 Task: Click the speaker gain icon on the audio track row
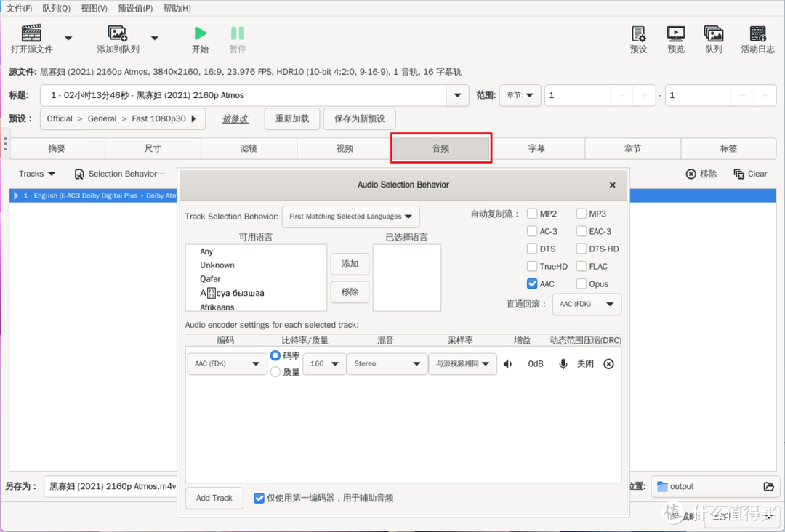(x=507, y=363)
